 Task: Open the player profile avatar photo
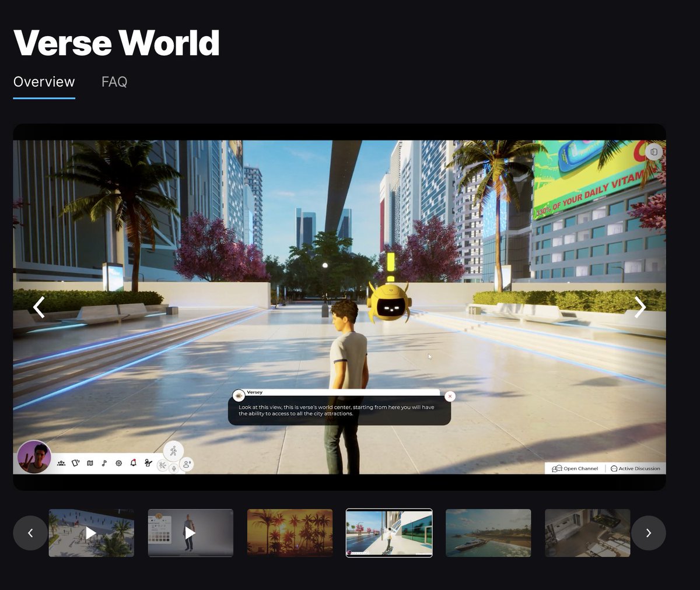click(x=34, y=456)
